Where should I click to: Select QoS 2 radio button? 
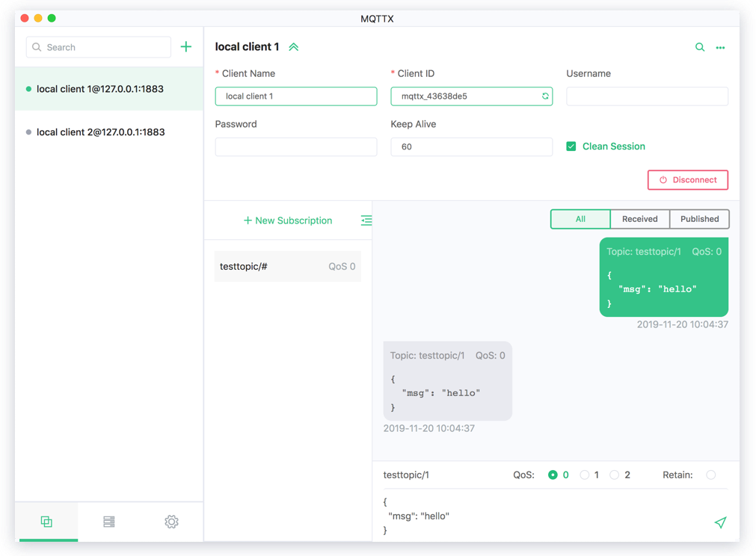click(x=614, y=475)
